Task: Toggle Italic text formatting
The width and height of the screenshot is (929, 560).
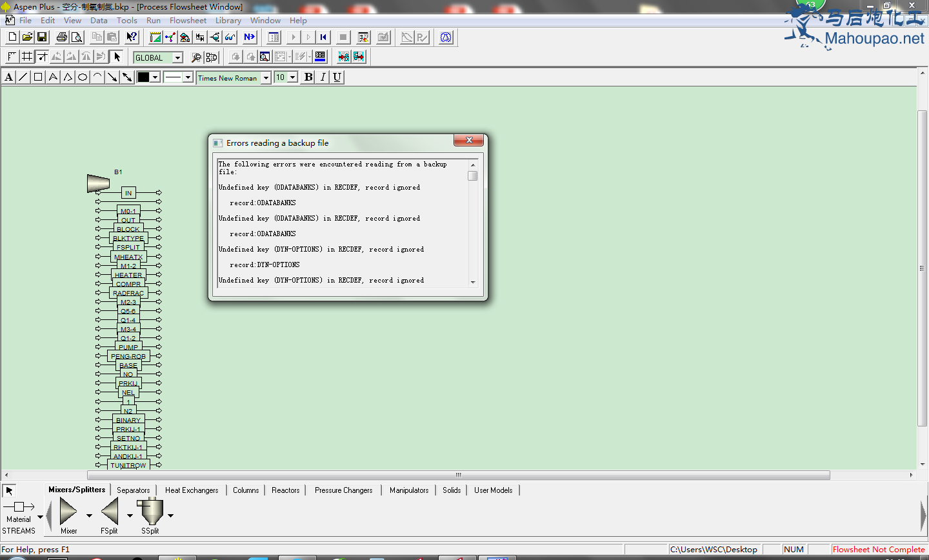Action: pyautogui.click(x=323, y=77)
